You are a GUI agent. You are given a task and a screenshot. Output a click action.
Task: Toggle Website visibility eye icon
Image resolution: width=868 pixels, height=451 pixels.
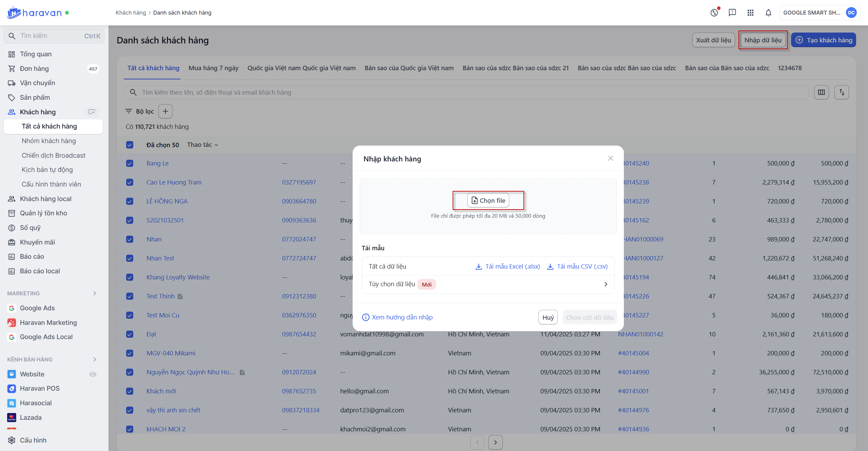(x=93, y=374)
